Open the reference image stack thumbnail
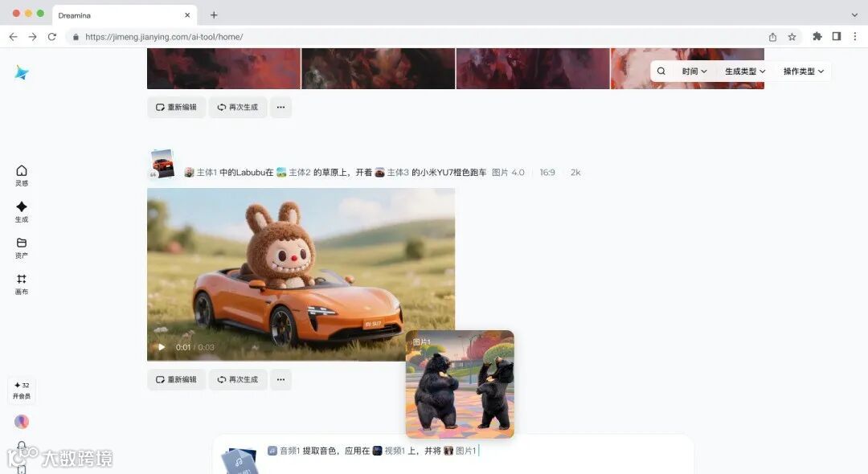The width and height of the screenshot is (868, 474). point(162,164)
